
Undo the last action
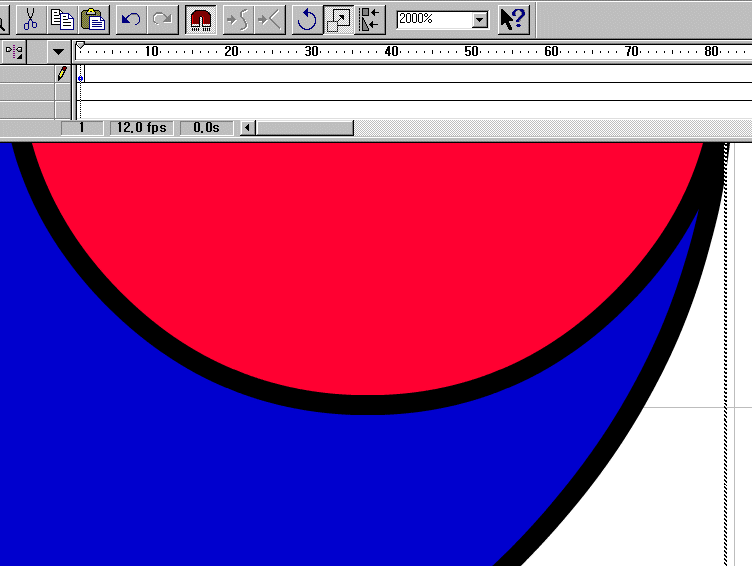tap(130, 20)
